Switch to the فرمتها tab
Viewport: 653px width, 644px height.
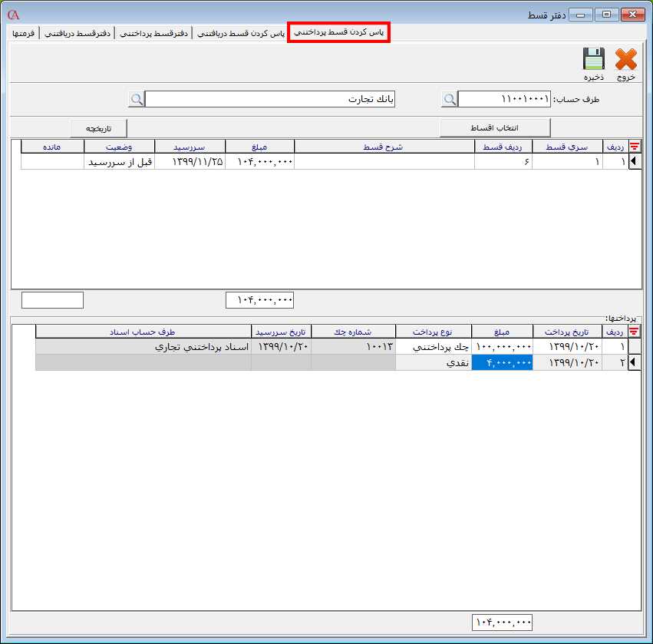(22, 34)
